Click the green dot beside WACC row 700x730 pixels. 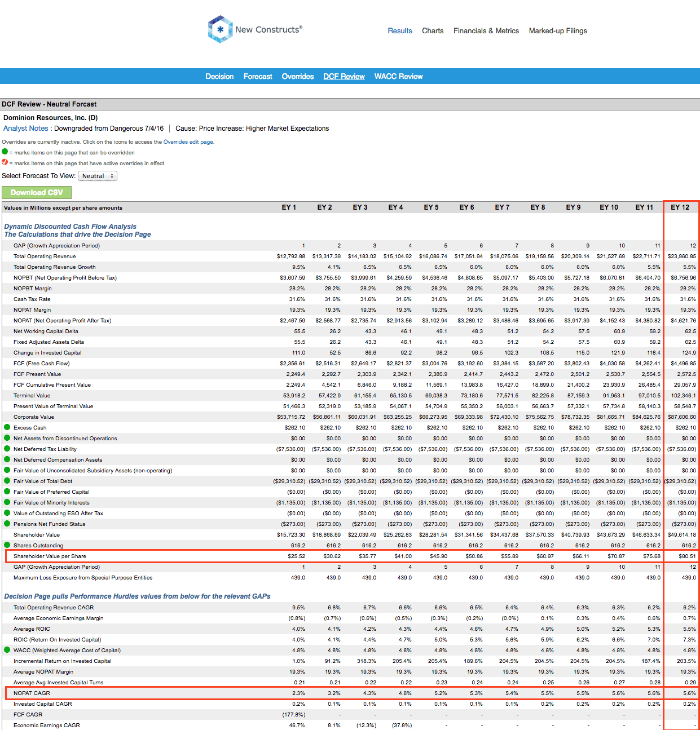[x=7, y=650]
